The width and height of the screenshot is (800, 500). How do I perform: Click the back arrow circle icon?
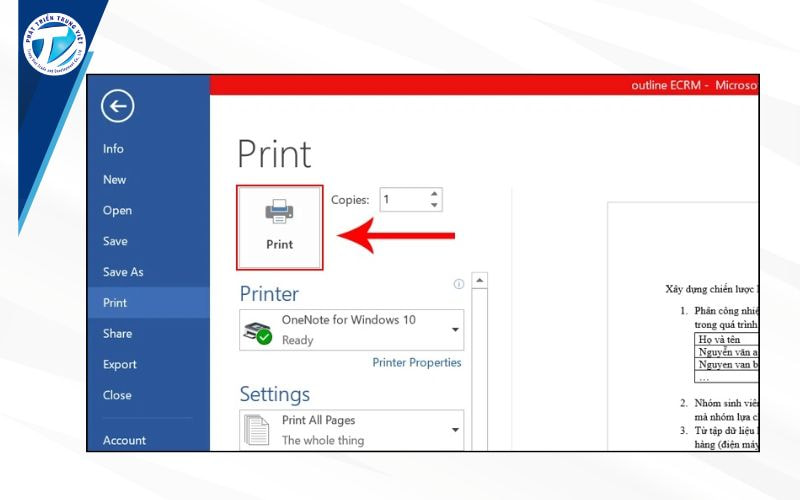[118, 106]
